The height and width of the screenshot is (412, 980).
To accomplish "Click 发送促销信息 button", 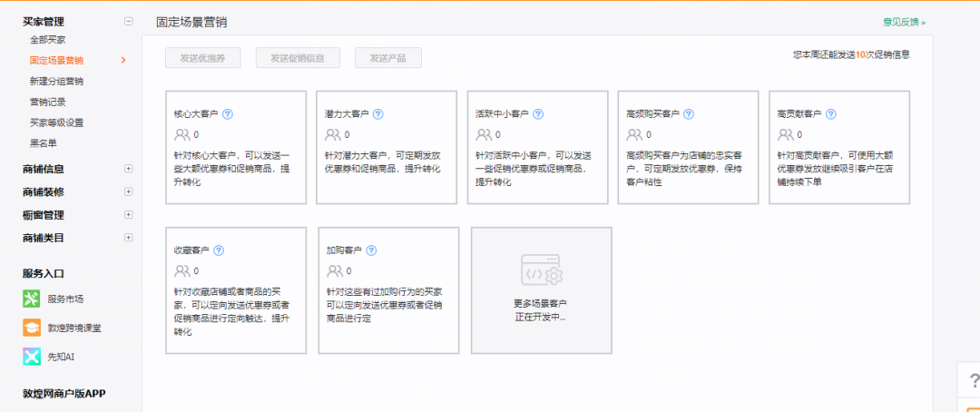I will click(298, 58).
